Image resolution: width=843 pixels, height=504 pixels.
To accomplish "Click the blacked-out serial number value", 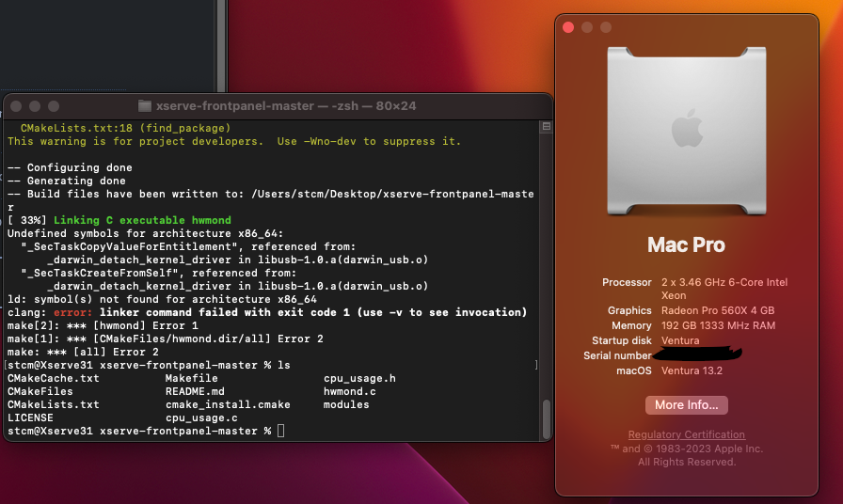I will click(x=697, y=354).
